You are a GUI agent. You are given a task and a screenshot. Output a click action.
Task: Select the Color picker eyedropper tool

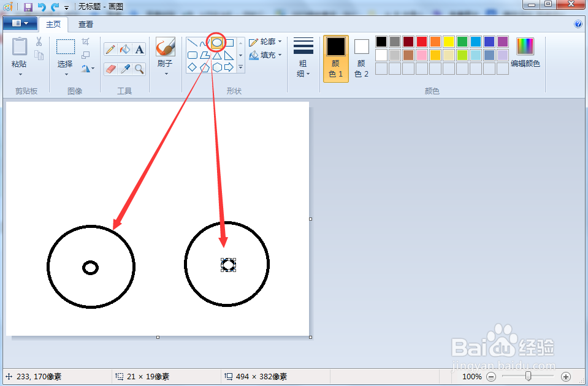[125, 68]
